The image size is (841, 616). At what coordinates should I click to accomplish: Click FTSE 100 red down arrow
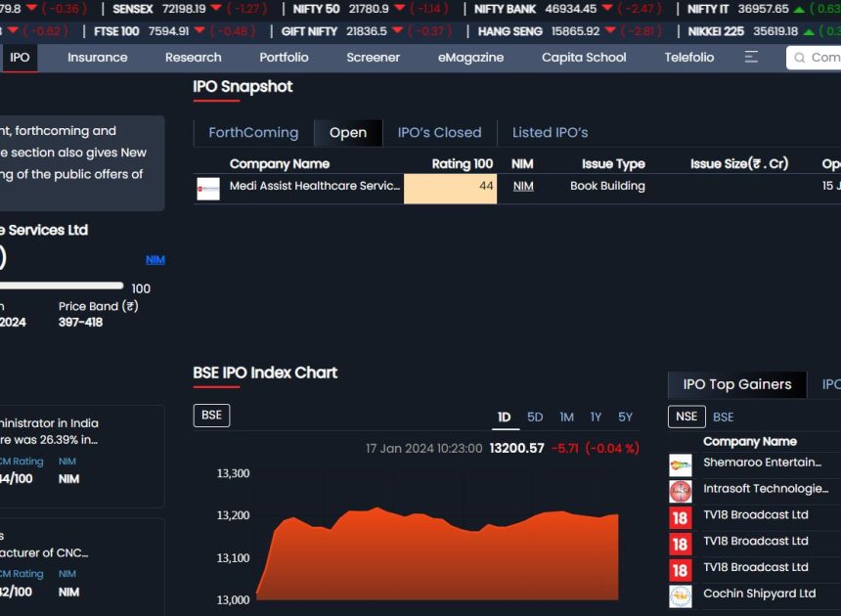point(199,30)
